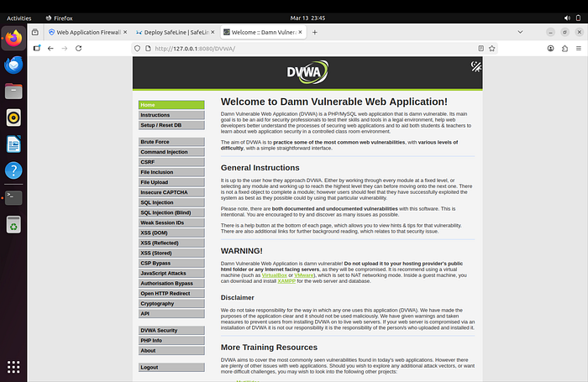Toggle Reader View in address bar
588x382 pixels.
click(480, 49)
